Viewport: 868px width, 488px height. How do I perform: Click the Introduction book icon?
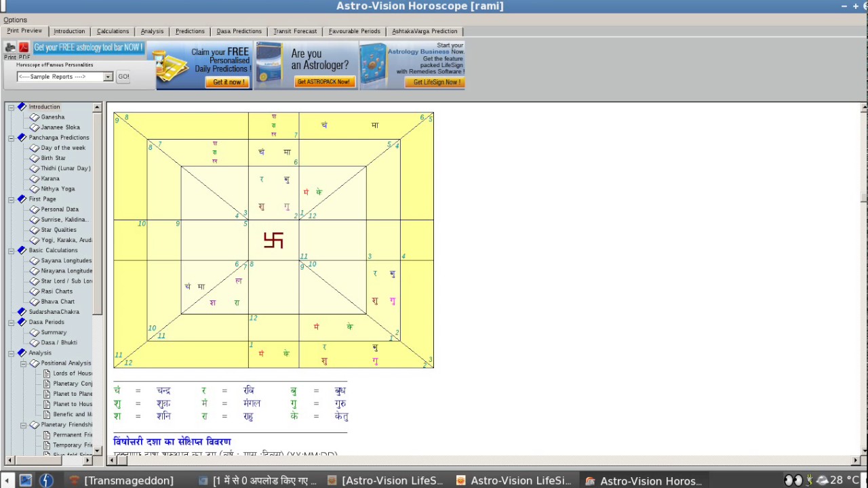[22, 107]
